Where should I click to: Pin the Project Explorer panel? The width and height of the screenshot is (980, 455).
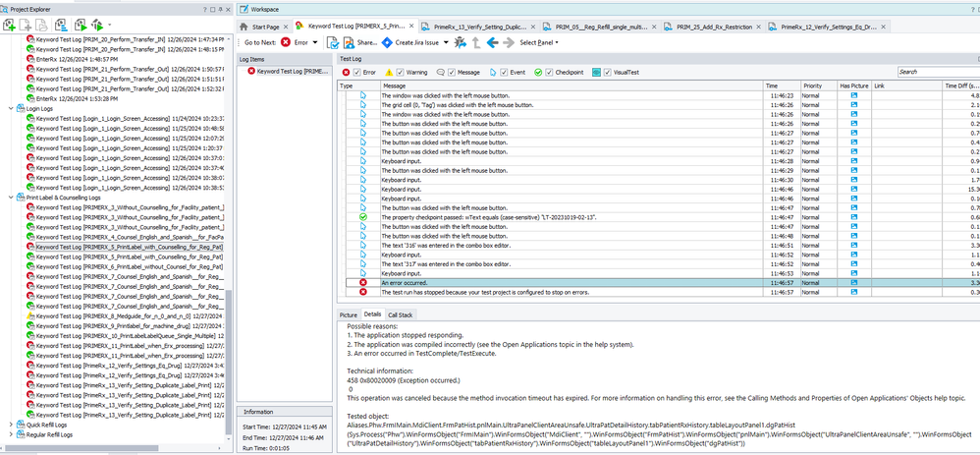(218, 8)
